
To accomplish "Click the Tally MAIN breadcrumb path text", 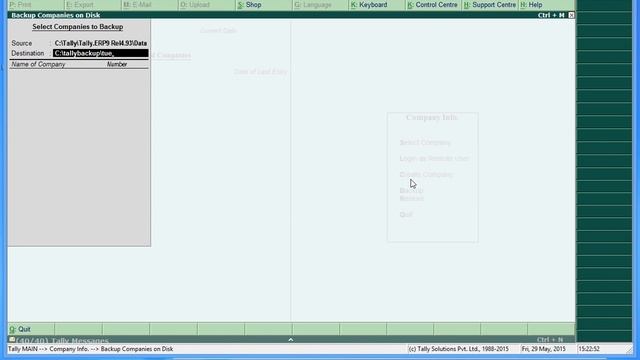I will [x=91, y=349].
